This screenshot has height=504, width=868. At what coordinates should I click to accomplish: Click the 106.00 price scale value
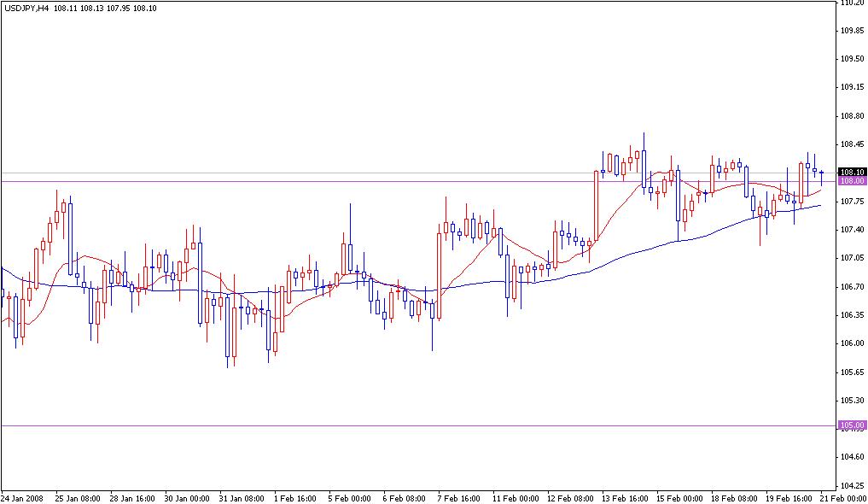[x=853, y=343]
